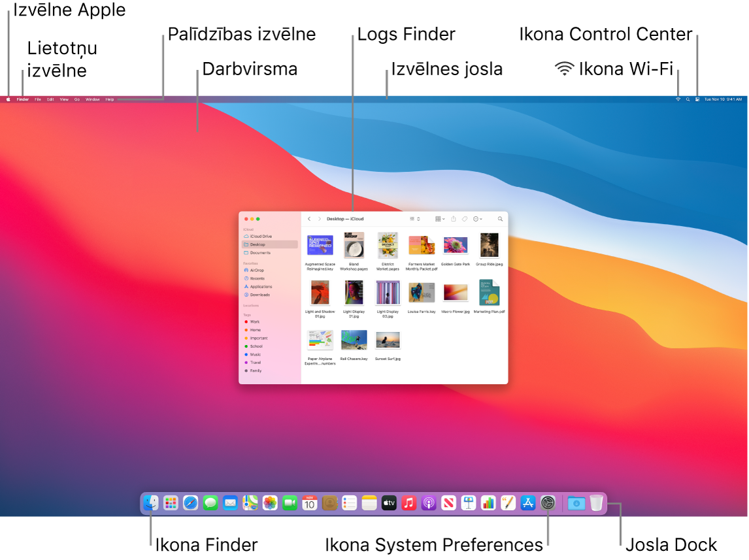Open the Apple menu
The height and width of the screenshot is (560, 749).
pyautogui.click(x=8, y=99)
